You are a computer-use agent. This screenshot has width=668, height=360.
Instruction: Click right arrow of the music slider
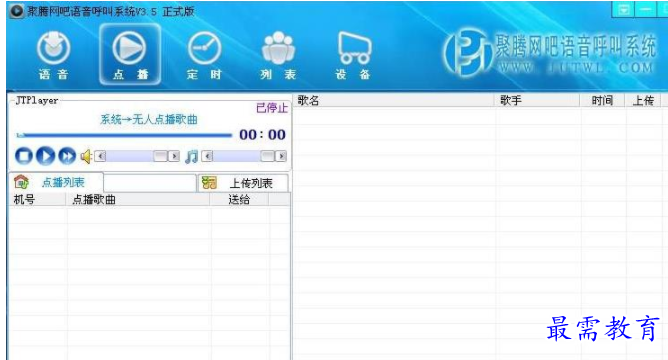click(x=281, y=156)
